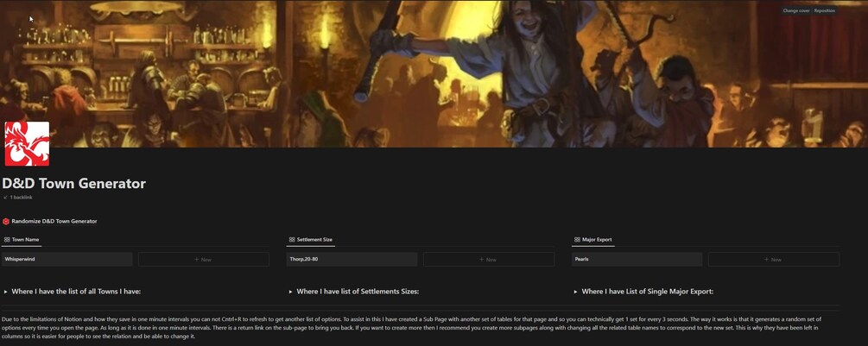
Task: Click the D&D Town Generator page title
Action: [x=74, y=184]
